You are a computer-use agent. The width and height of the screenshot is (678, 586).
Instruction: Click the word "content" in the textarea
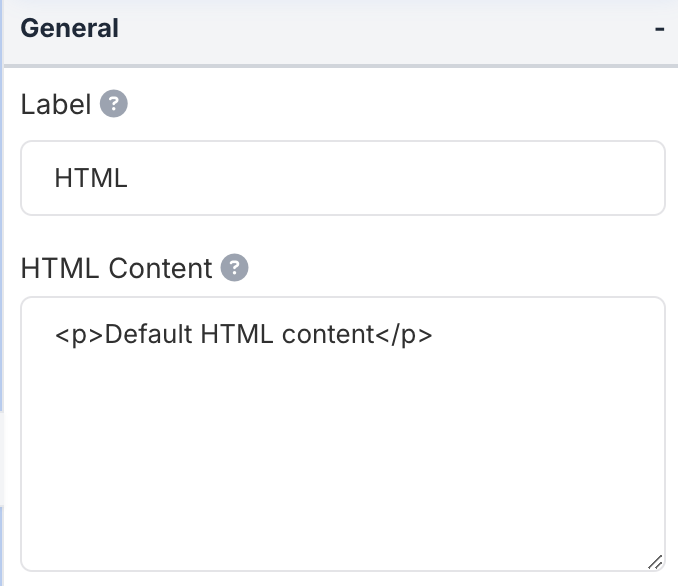pyautogui.click(x=327, y=335)
